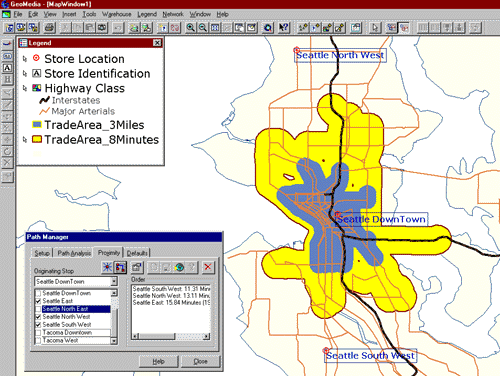Image resolution: width=500 pixels, height=376 pixels.
Task: Check the Seattle North East checkbox
Action: pyautogui.click(x=38, y=309)
